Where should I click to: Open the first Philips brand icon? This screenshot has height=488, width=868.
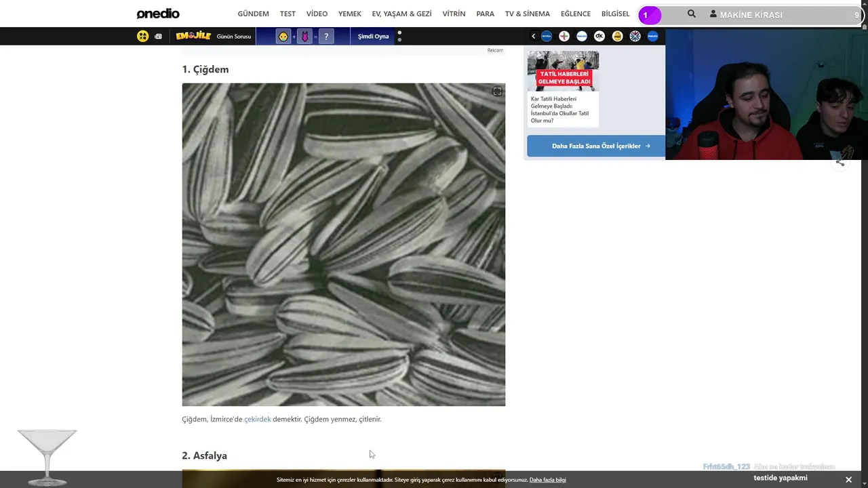coord(582,36)
